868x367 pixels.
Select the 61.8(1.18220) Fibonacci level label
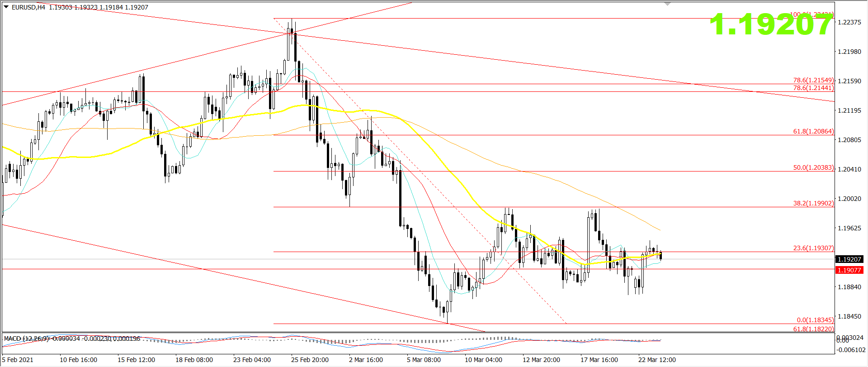pyautogui.click(x=813, y=329)
